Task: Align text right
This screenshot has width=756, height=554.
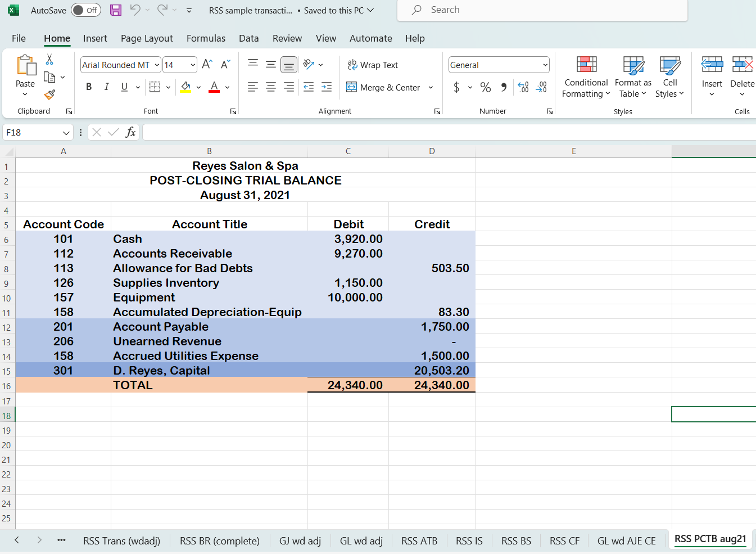Action: [x=289, y=87]
